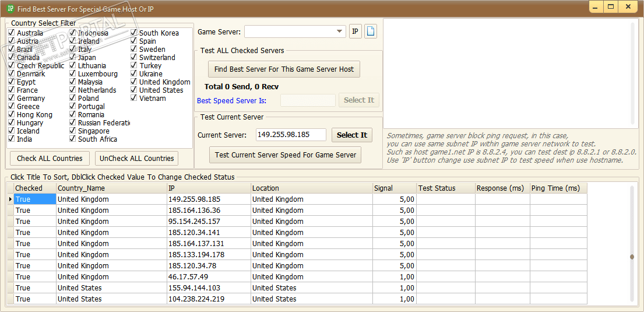Screen dimensions: 644x312
Task: Toggle the Czech Republic checkbox
Action: (12, 65)
